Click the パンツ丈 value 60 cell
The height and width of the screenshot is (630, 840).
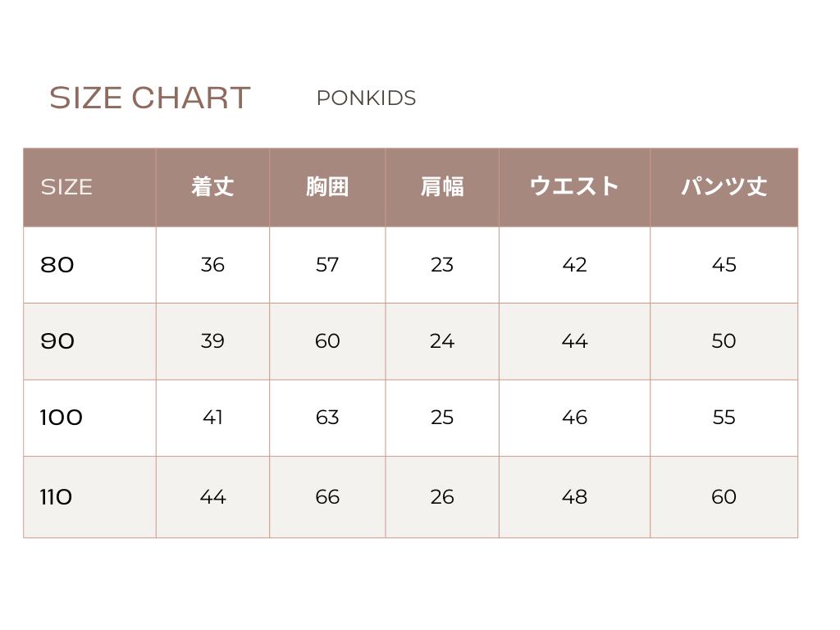pos(724,497)
